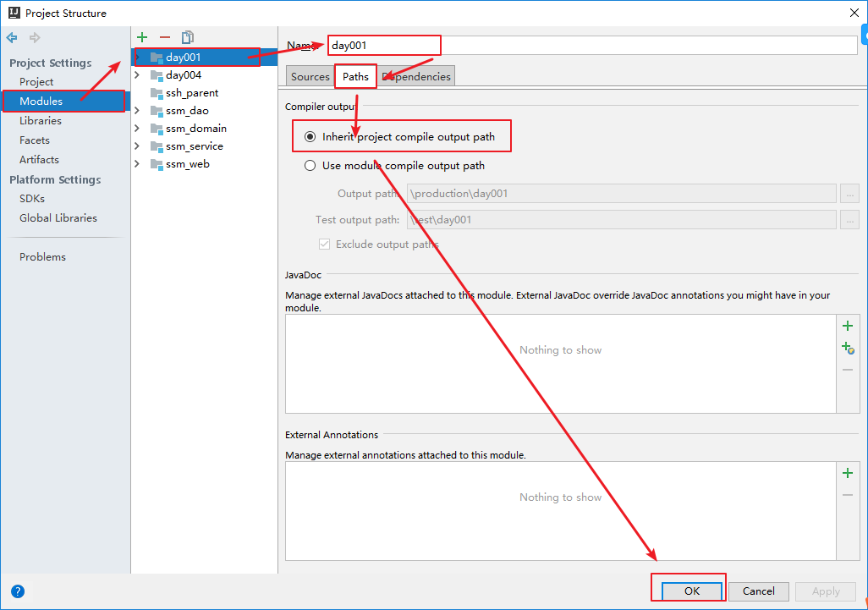
Task: Remove selected module using minus icon
Action: 165,37
